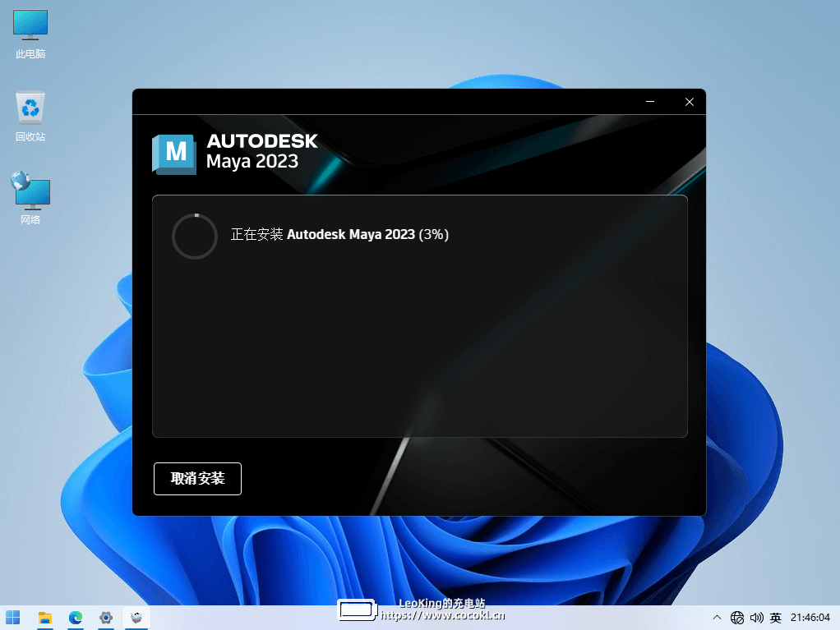This screenshot has height=630, width=840.
Task: Open File Explorer from the taskbar
Action: 45,618
